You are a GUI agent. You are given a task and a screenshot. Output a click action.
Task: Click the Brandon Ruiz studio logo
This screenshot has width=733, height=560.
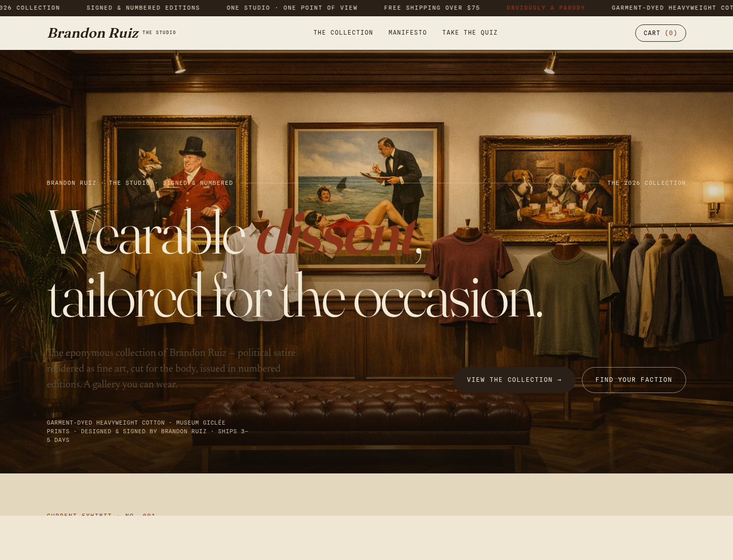pos(111,33)
